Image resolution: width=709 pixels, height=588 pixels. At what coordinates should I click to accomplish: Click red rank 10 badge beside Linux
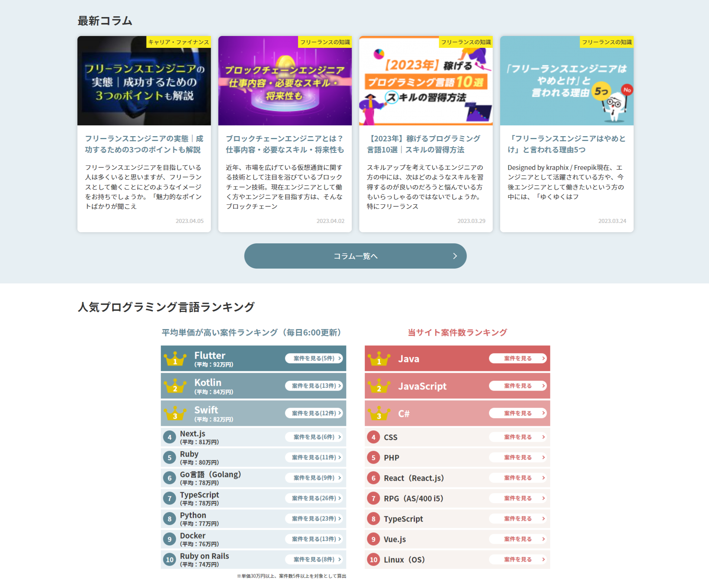pos(373,560)
